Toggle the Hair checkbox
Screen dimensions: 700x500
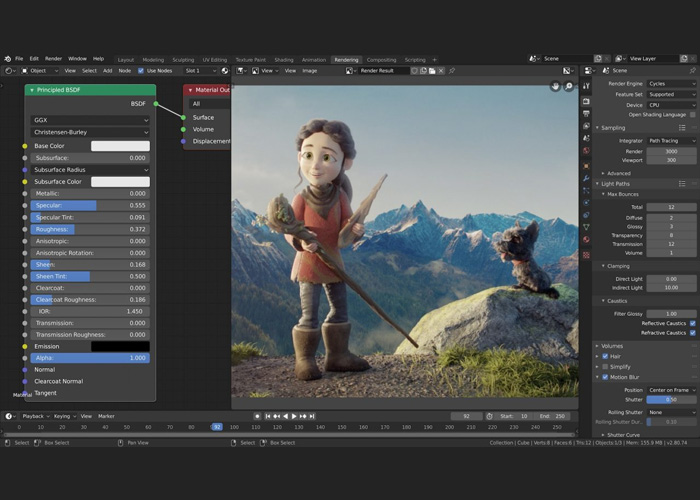(605, 356)
